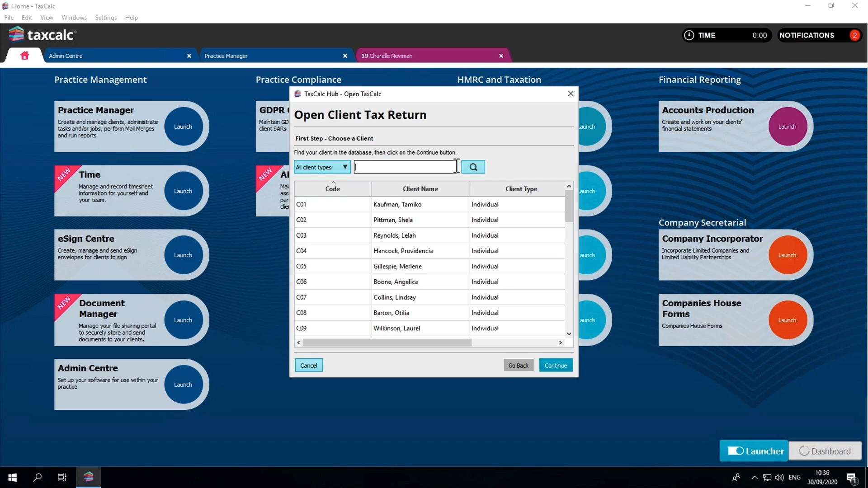Open the Time clock tracker

727,35
